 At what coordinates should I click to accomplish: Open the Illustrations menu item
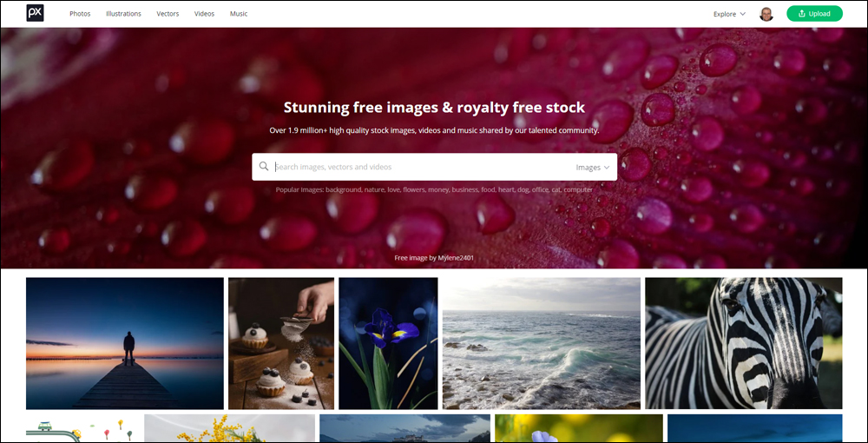(x=123, y=14)
